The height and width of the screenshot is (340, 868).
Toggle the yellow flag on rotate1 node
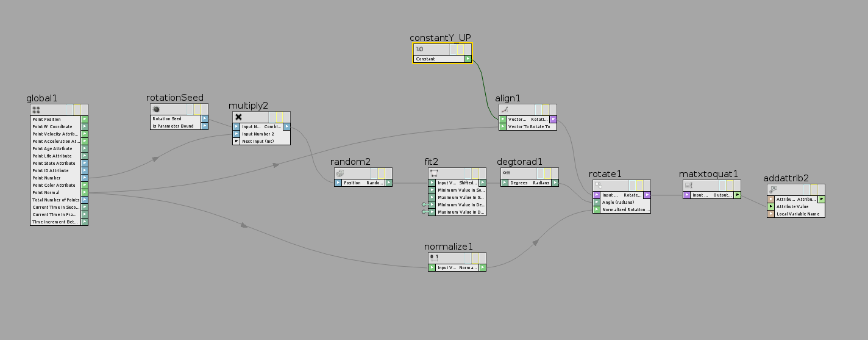coord(640,186)
